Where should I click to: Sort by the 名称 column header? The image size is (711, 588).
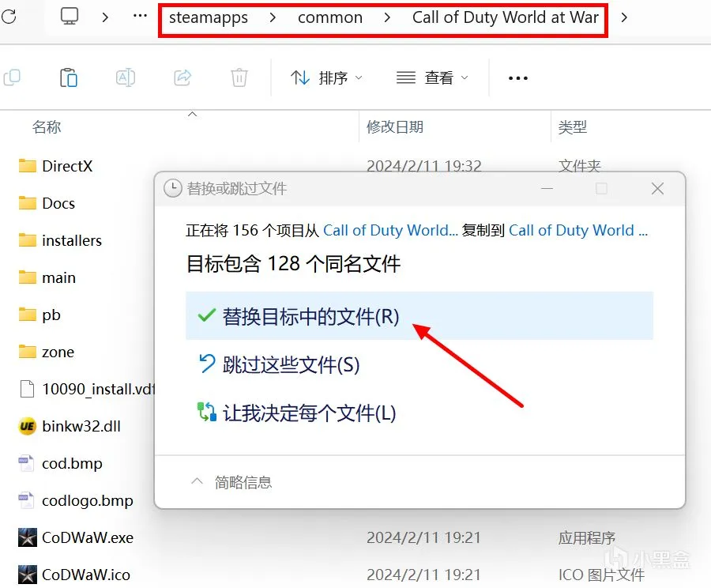47,126
